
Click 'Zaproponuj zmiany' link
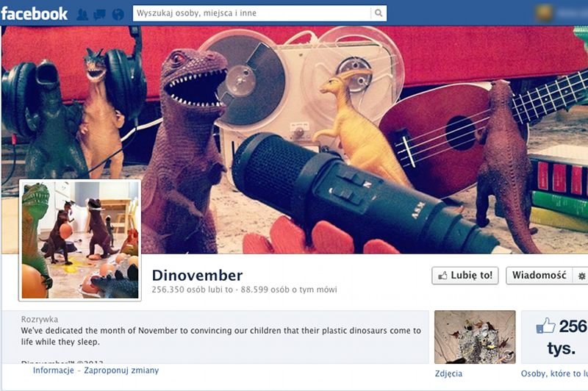click(121, 370)
